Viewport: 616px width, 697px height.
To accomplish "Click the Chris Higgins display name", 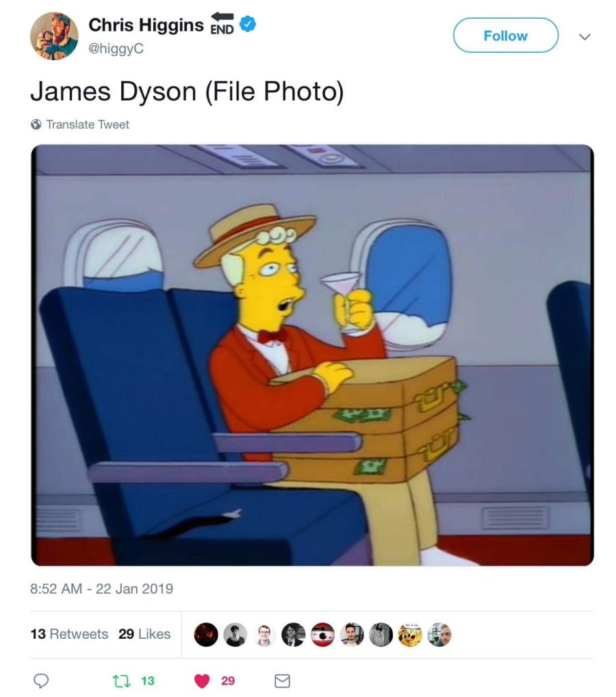I will point(146,25).
